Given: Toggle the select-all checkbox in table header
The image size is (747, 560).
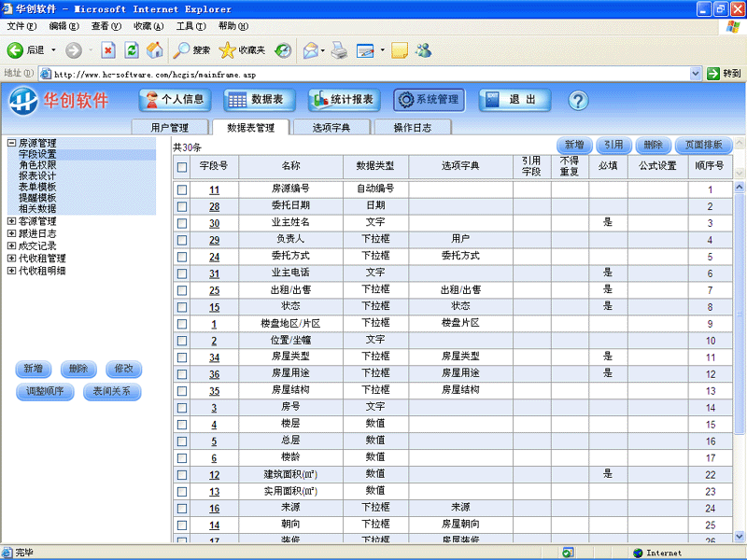Looking at the screenshot, I should tap(183, 167).
